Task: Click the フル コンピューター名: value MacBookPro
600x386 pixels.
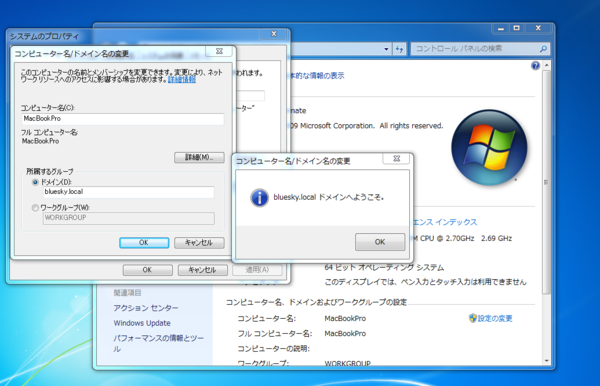Action: [345, 334]
